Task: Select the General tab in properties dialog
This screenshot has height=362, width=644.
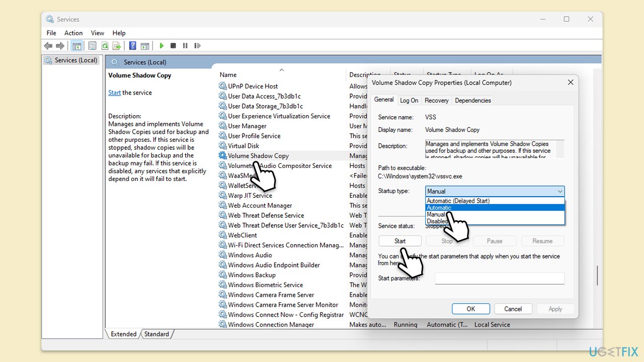Action: [x=384, y=100]
